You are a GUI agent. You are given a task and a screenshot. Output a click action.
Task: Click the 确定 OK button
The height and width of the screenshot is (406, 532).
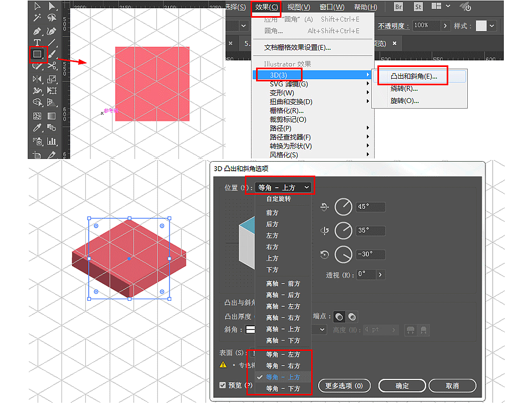point(402,386)
